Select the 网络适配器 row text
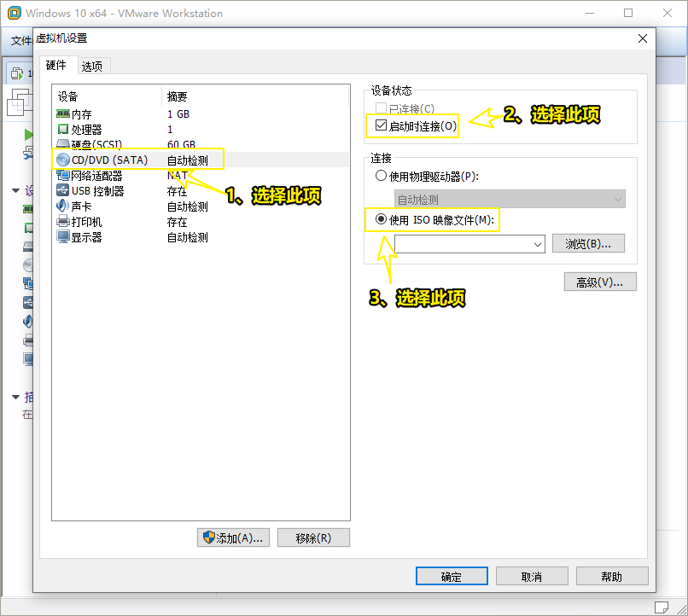This screenshot has width=688, height=616. 96,176
